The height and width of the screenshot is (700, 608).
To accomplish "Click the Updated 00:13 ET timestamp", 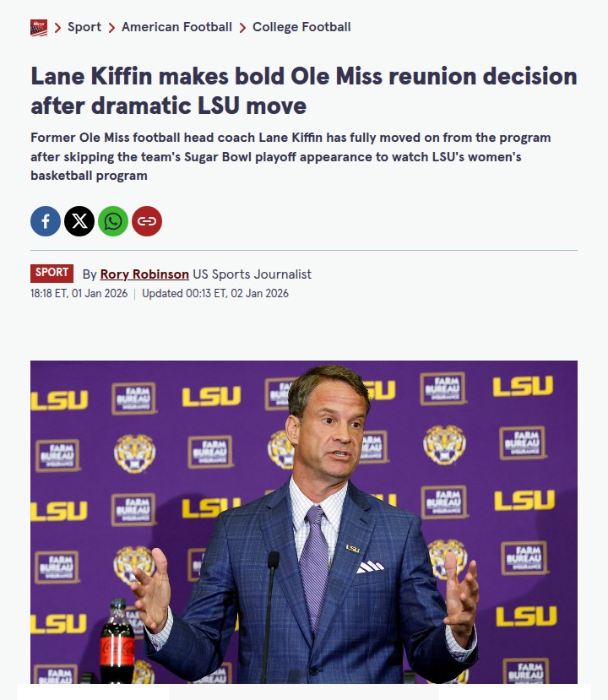I will 215,294.
